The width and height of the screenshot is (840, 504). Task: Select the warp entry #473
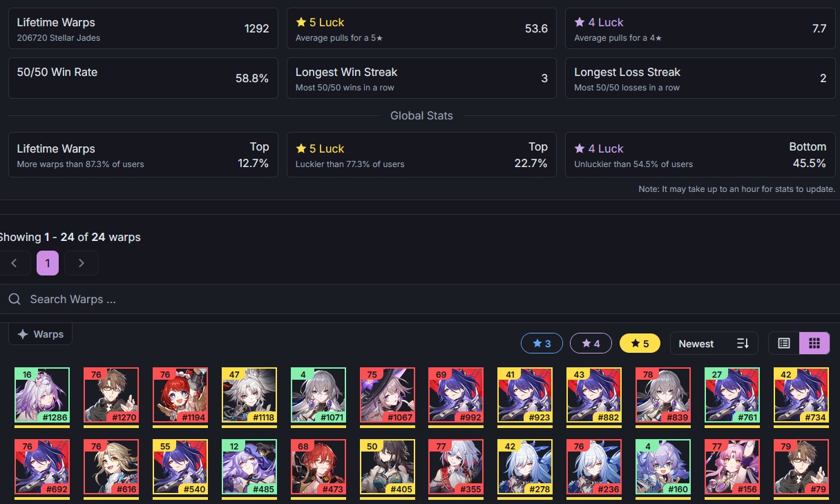click(318, 467)
